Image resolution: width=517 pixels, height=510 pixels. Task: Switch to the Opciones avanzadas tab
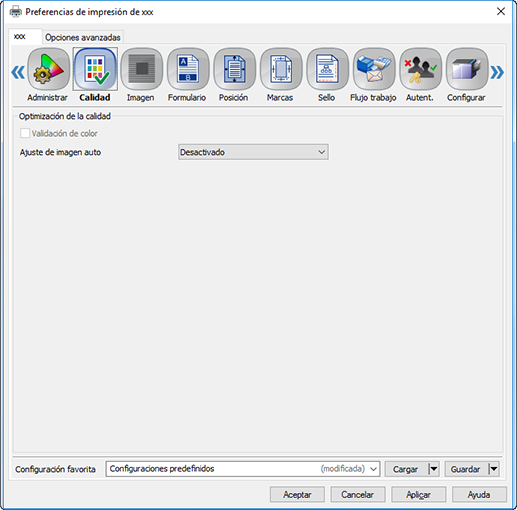(x=83, y=37)
